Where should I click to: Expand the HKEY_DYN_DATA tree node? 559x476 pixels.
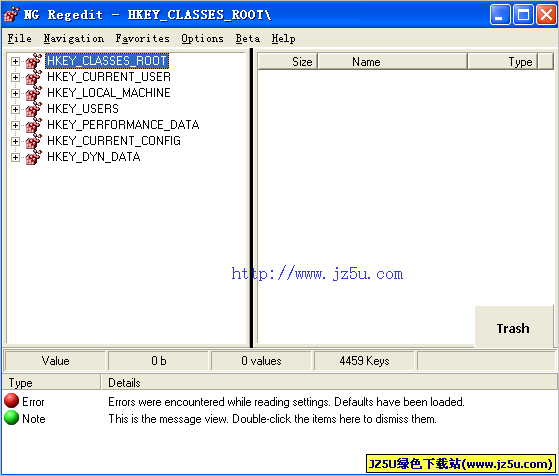[x=15, y=157]
